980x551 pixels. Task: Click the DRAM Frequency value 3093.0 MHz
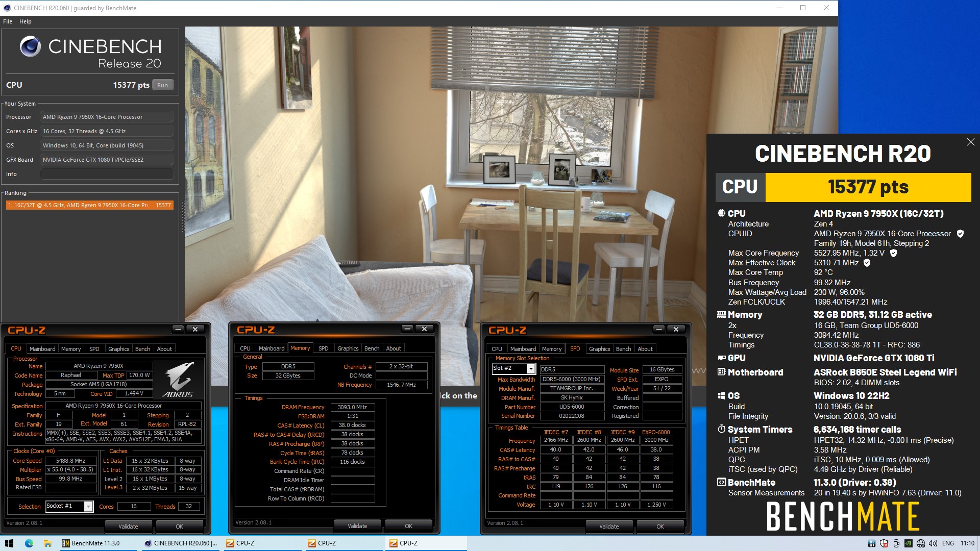coord(353,407)
